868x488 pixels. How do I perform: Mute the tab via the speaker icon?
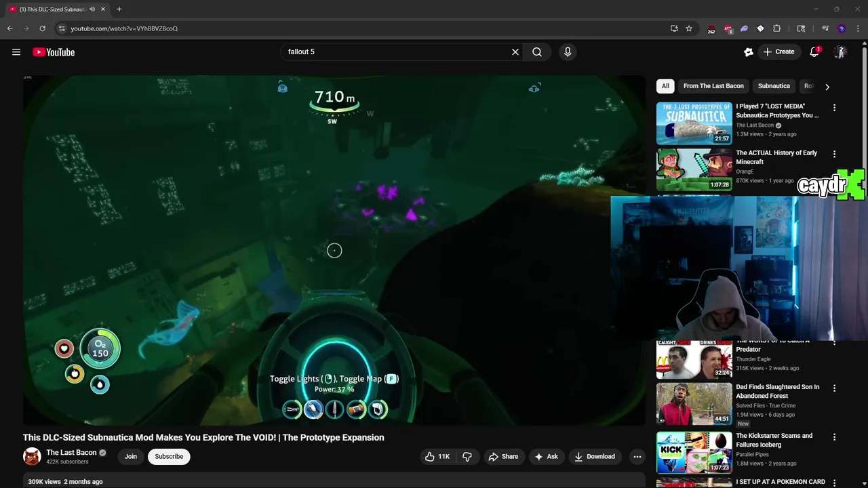click(92, 9)
